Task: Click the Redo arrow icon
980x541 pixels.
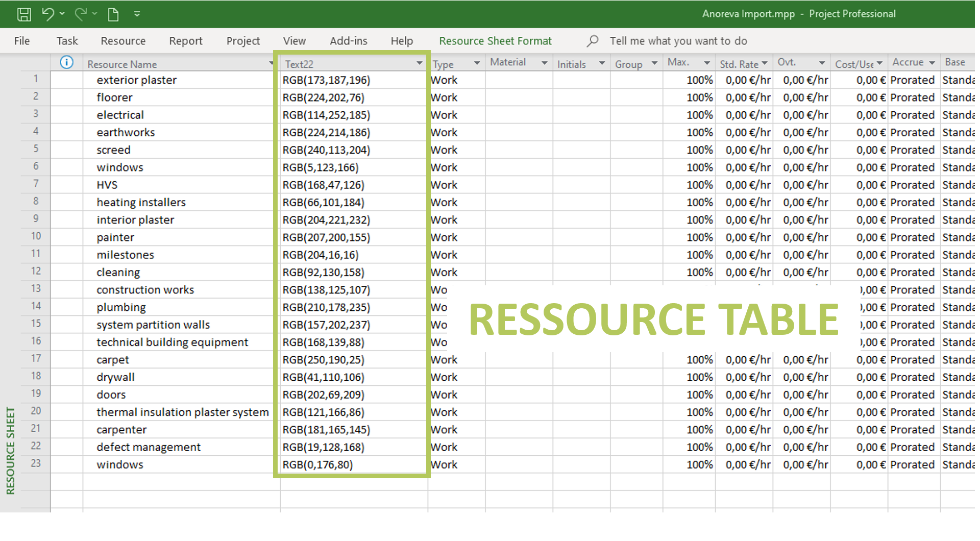Action: (x=80, y=14)
